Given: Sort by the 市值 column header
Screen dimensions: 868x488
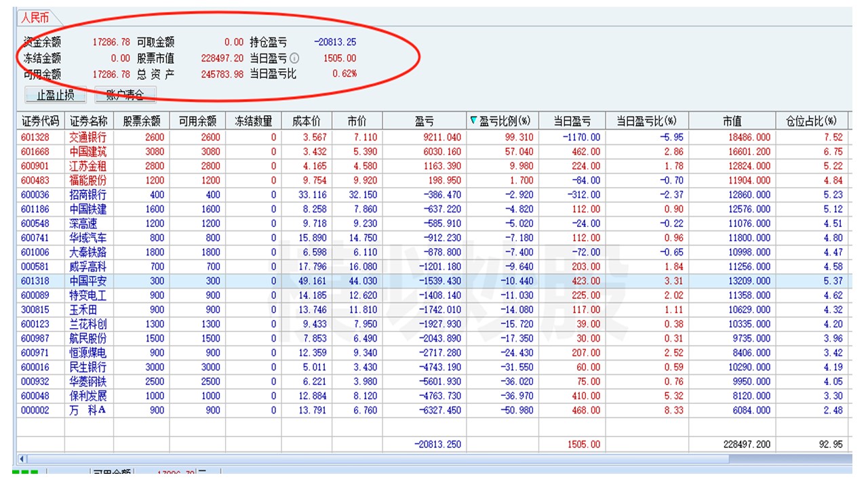Looking at the screenshot, I should pos(732,121).
